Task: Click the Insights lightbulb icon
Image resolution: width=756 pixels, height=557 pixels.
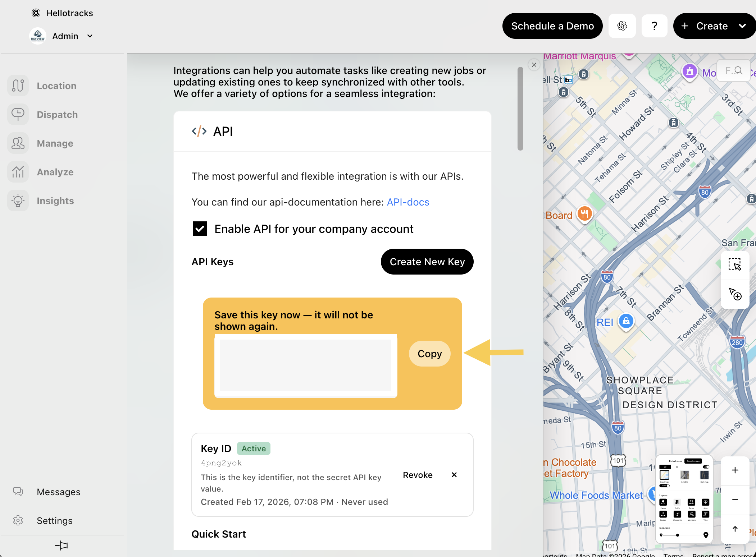Action: click(x=18, y=201)
